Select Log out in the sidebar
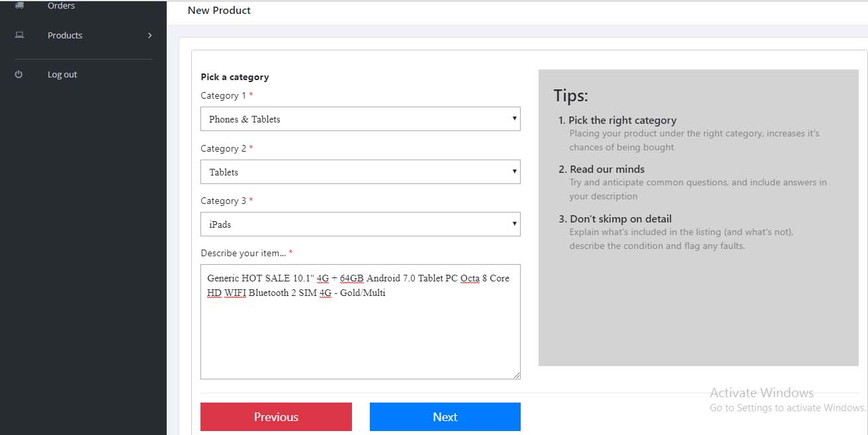 (62, 74)
